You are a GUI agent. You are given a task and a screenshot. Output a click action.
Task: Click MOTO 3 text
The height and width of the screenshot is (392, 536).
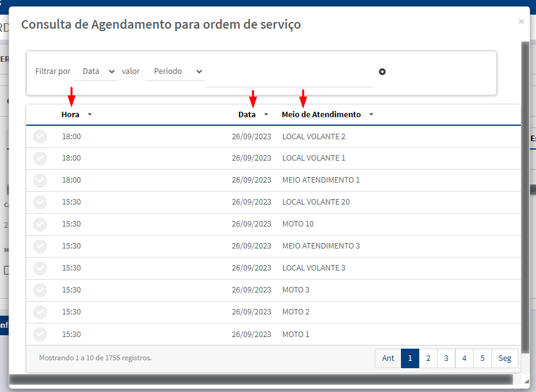pyautogui.click(x=296, y=290)
